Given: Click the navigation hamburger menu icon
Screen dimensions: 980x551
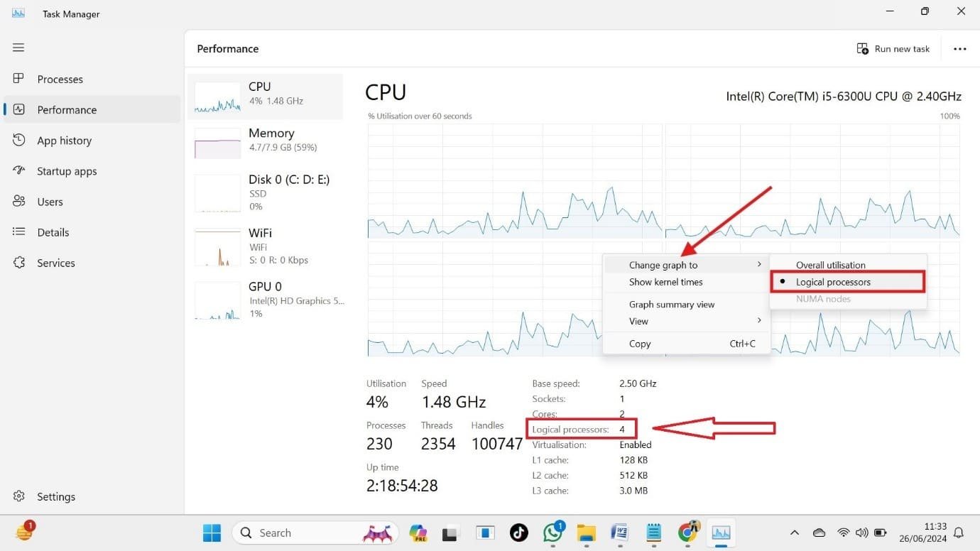Looking at the screenshot, I should [x=18, y=48].
